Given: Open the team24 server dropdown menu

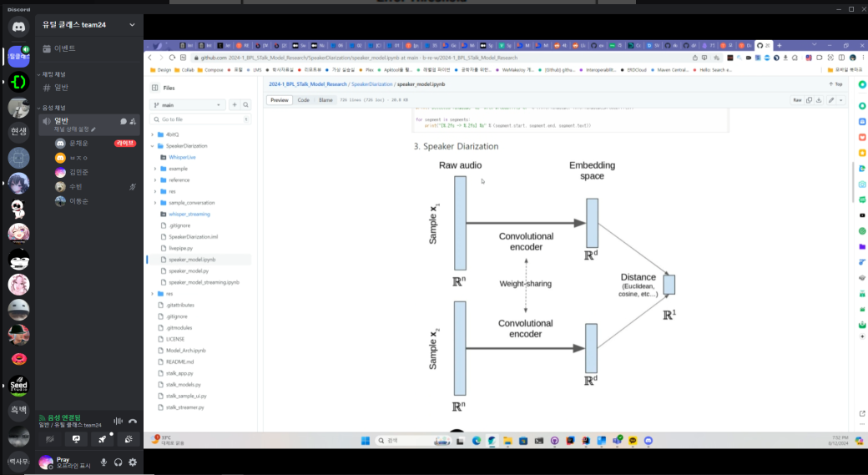Looking at the screenshot, I should click(132, 25).
